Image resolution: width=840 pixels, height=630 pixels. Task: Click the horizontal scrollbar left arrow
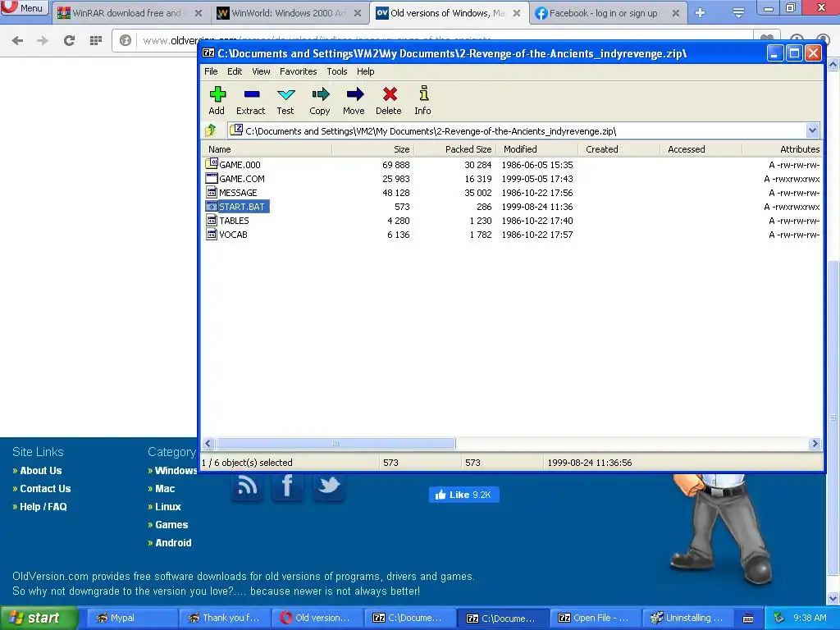point(208,444)
